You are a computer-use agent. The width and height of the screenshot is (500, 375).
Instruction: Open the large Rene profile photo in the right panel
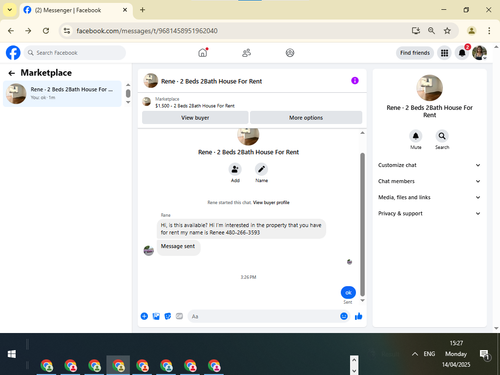[429, 88]
